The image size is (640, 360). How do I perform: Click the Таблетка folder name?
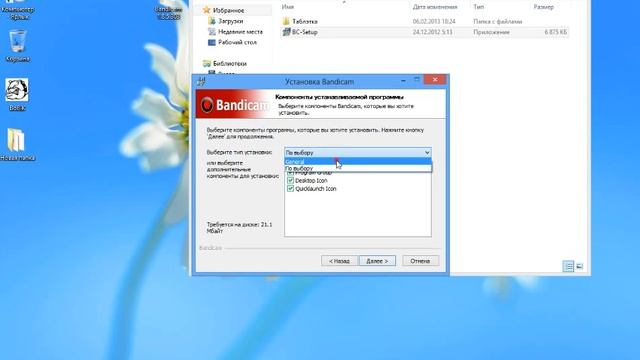point(305,21)
